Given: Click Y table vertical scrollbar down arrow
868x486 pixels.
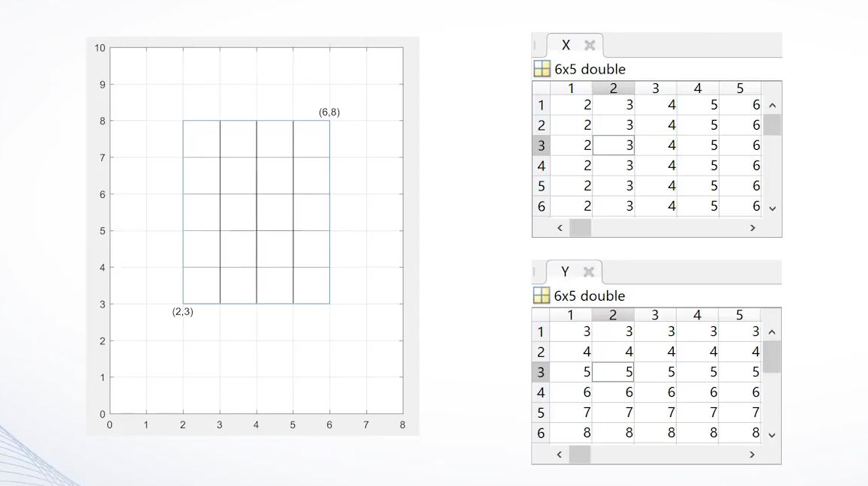Looking at the screenshot, I should tap(772, 435).
